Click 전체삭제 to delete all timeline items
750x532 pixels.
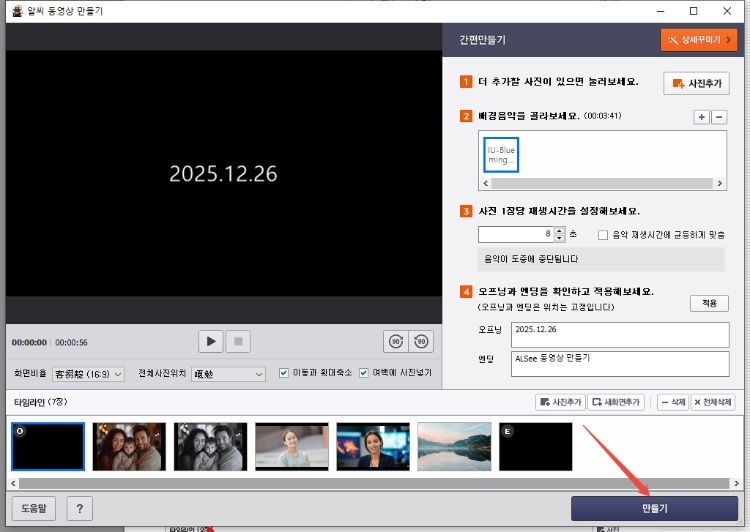(x=713, y=401)
